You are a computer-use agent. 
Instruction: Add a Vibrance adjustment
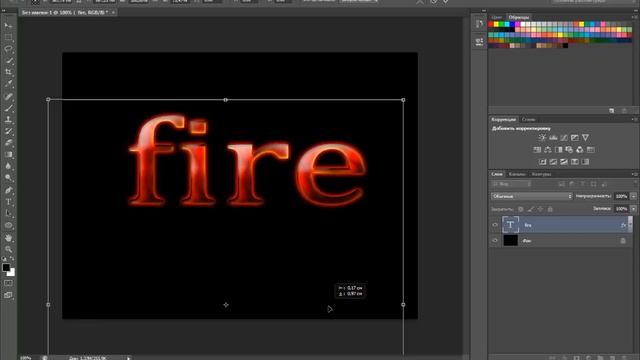[x=585, y=138]
